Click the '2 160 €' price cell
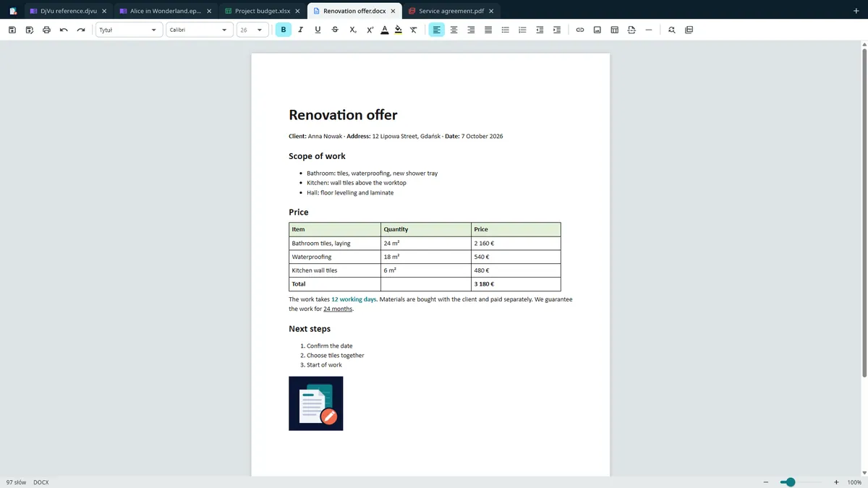 click(516, 243)
